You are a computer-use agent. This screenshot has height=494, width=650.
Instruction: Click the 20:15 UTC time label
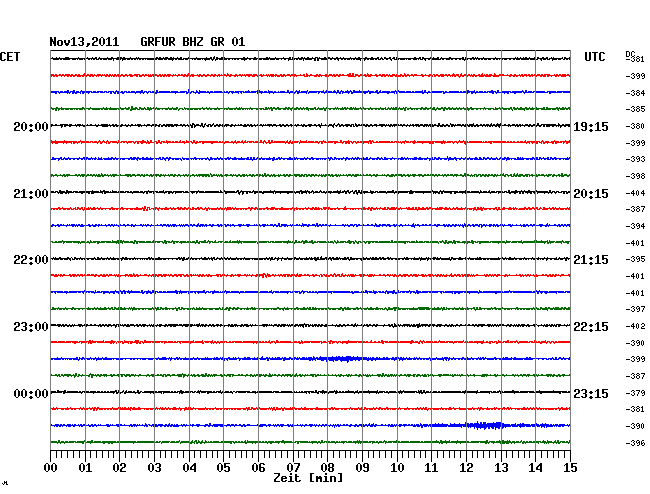(591, 194)
